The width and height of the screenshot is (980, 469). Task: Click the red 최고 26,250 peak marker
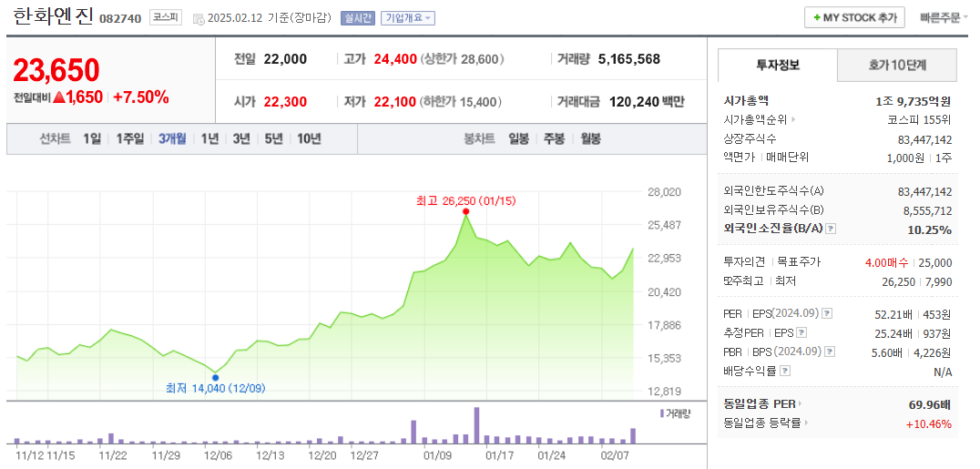click(465, 211)
